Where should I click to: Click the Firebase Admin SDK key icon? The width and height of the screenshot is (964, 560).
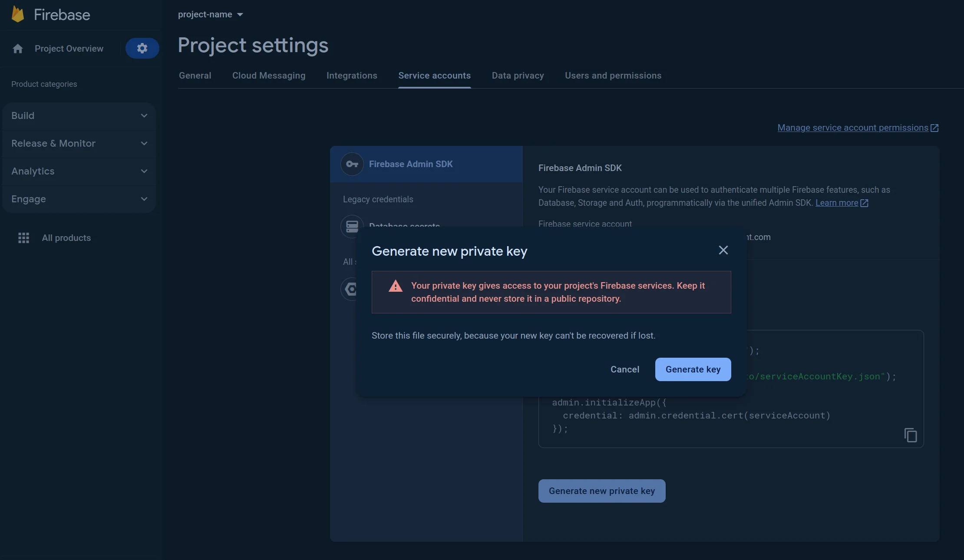point(352,164)
